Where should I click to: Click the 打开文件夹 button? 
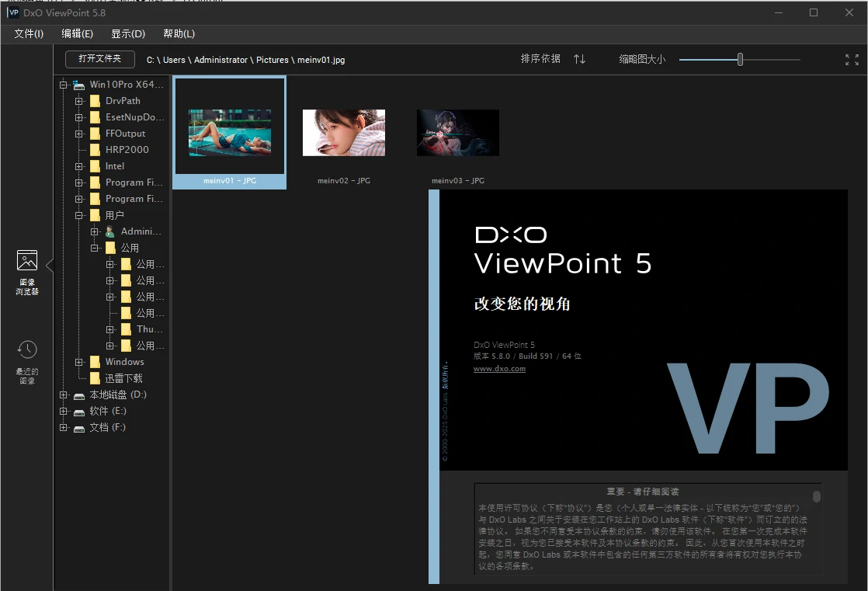[x=99, y=59]
